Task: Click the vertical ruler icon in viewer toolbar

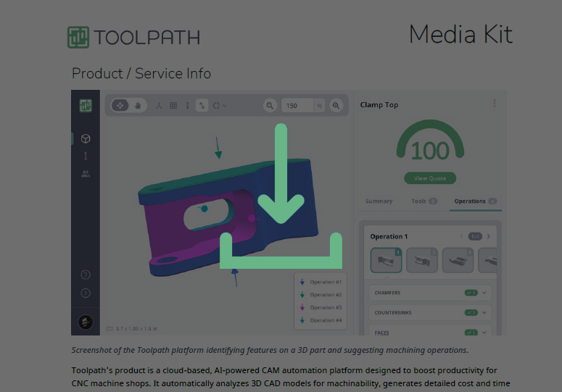Action: pos(187,106)
